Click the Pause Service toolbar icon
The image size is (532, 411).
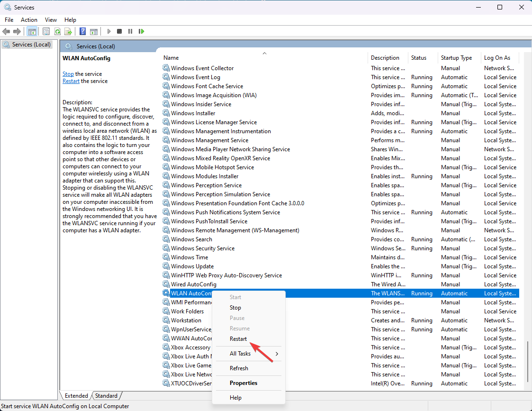point(130,31)
